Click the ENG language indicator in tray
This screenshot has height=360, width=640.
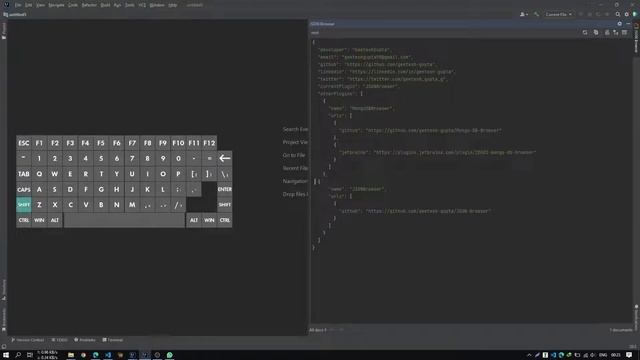tap(603, 355)
